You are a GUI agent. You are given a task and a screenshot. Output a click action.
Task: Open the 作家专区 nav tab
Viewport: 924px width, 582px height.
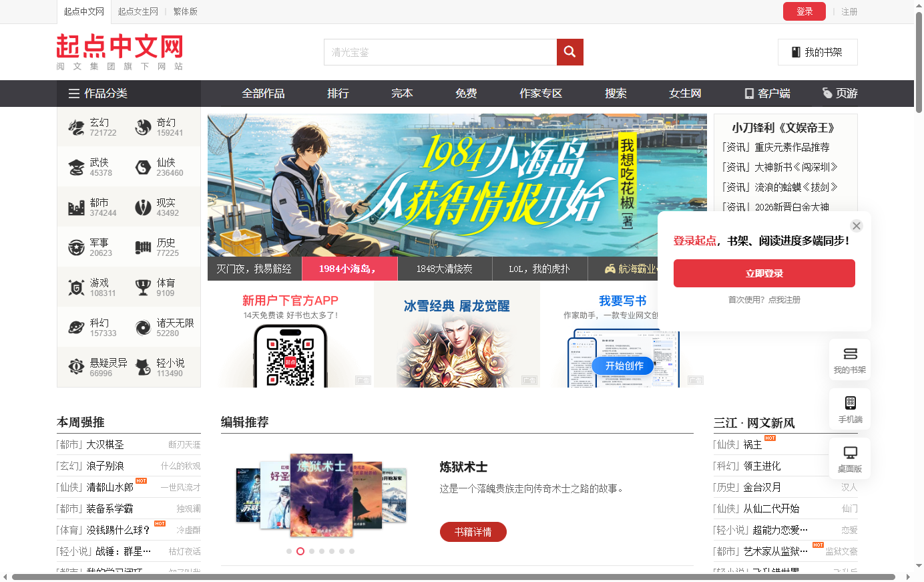tap(541, 94)
